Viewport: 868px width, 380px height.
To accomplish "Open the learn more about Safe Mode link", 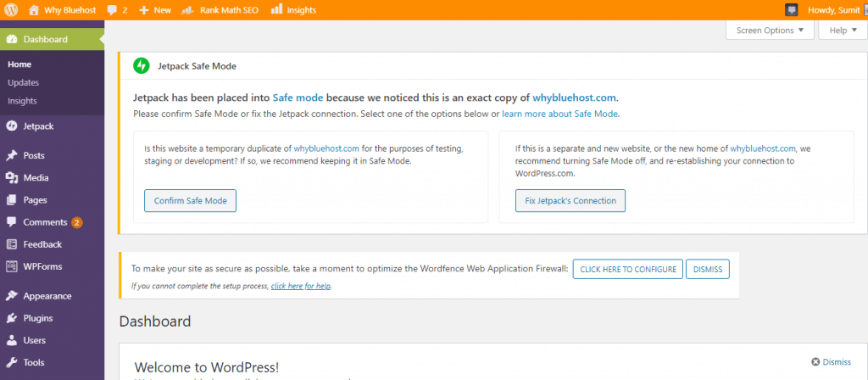I will (x=559, y=114).
